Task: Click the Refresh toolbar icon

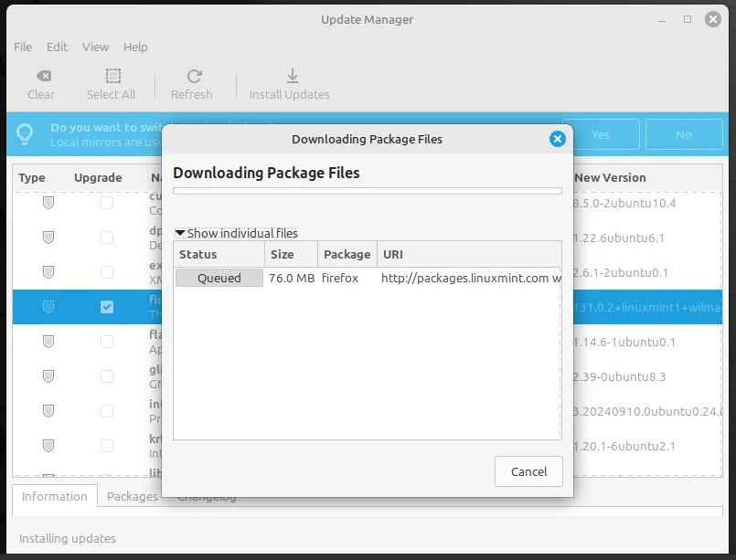Action: (192, 77)
